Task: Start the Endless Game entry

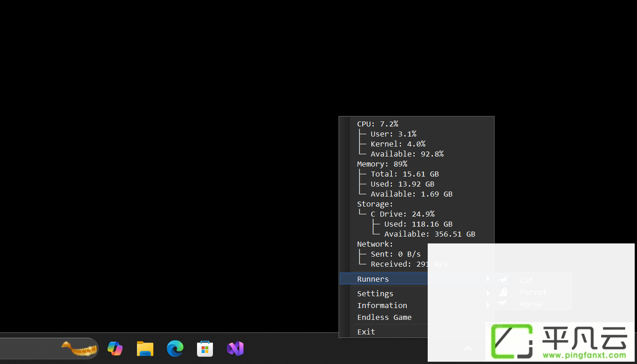Action: pos(416,317)
